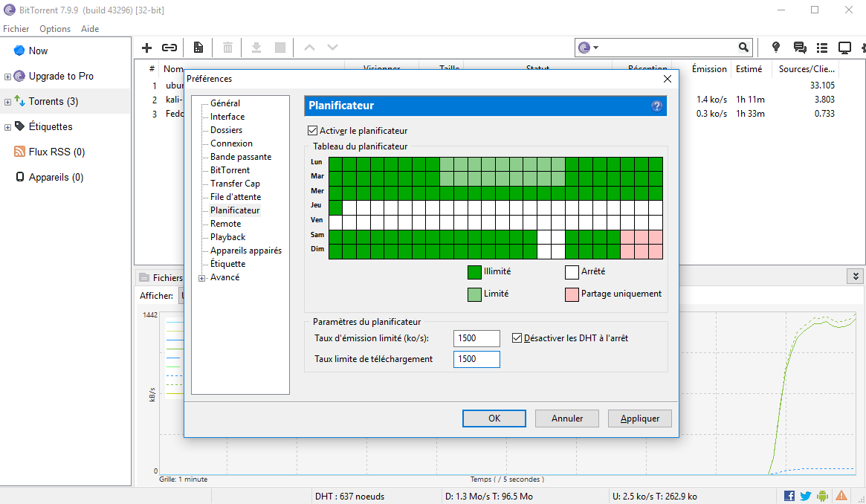Image resolution: width=866 pixels, height=504 pixels.
Task: Click the help question mark in Planificateur header
Action: 656,106
